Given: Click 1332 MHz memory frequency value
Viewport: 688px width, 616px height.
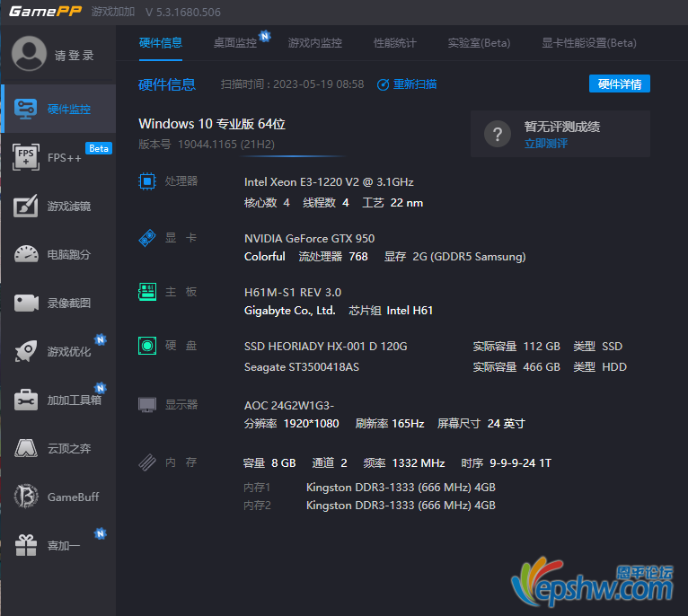Looking at the screenshot, I should [x=419, y=463].
